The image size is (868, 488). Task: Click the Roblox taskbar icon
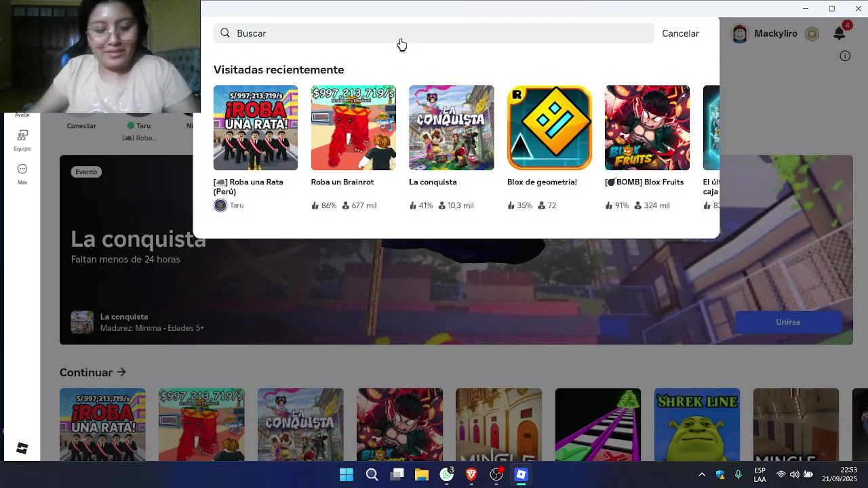point(521,474)
